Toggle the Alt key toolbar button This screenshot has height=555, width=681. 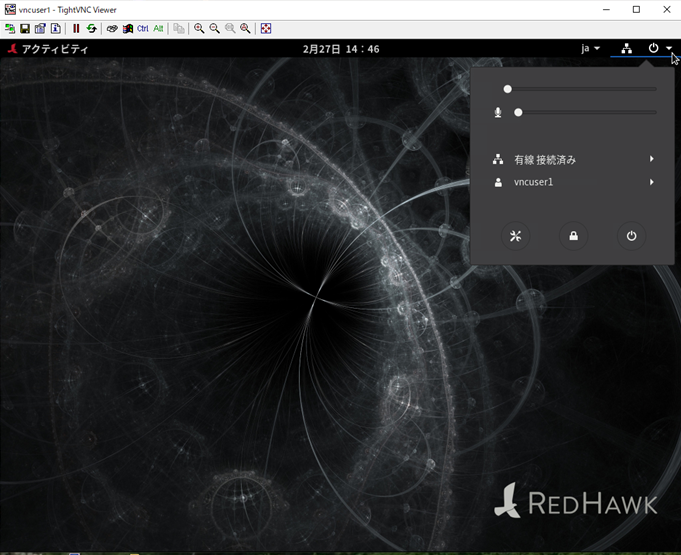point(158,29)
